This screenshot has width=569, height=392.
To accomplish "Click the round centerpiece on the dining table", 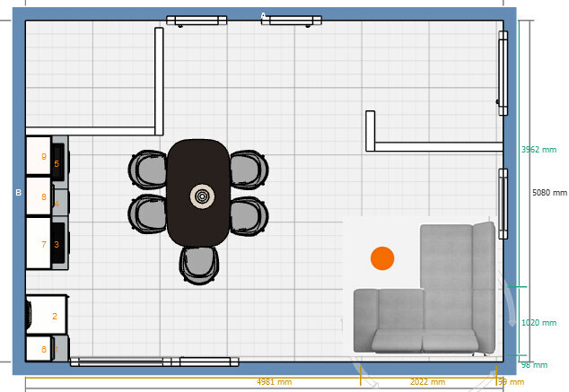I will coord(203,196).
